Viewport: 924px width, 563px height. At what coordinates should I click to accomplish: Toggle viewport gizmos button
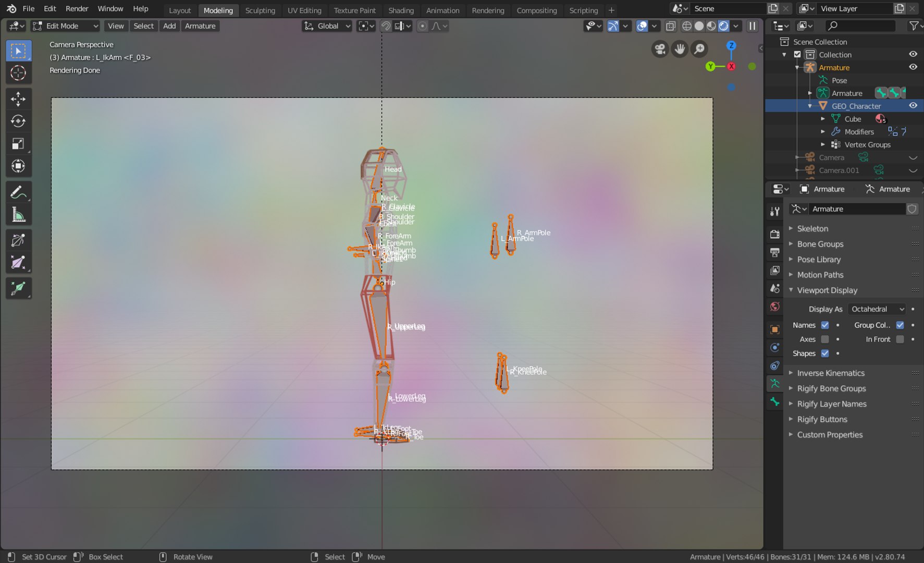point(613,26)
